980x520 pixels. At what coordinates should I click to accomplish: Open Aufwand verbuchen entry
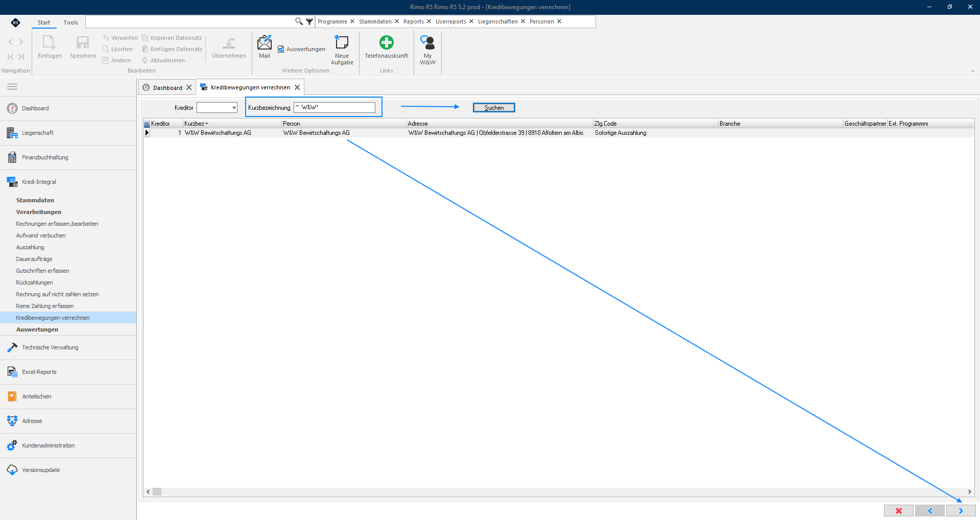click(40, 235)
